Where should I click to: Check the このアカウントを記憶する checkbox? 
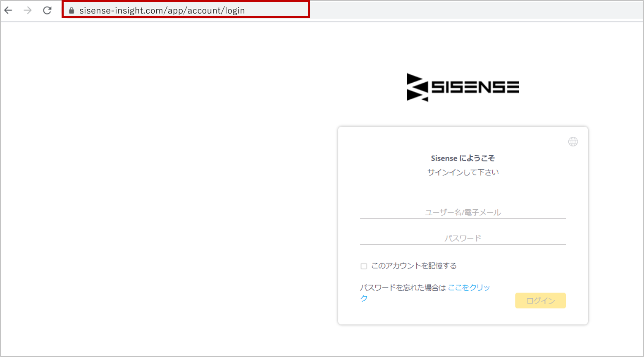coord(364,266)
